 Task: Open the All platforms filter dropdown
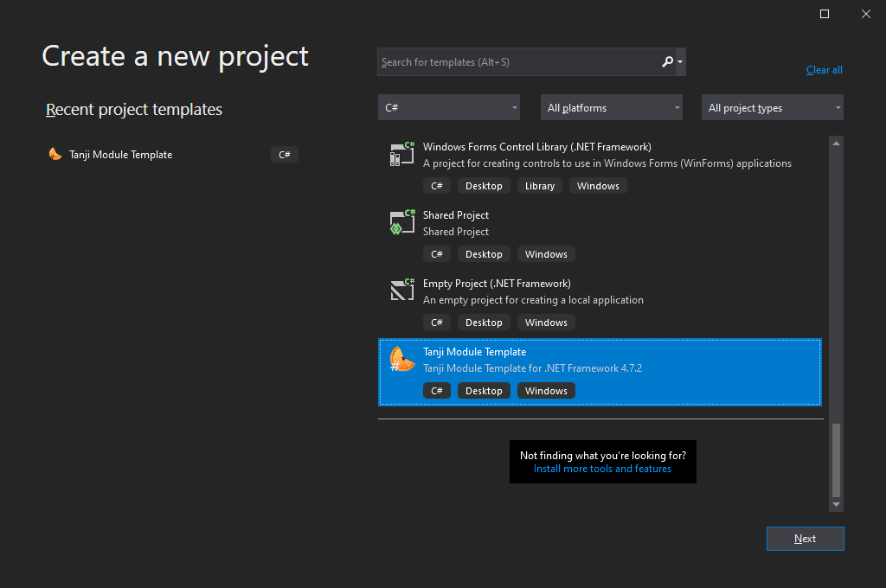tap(612, 107)
